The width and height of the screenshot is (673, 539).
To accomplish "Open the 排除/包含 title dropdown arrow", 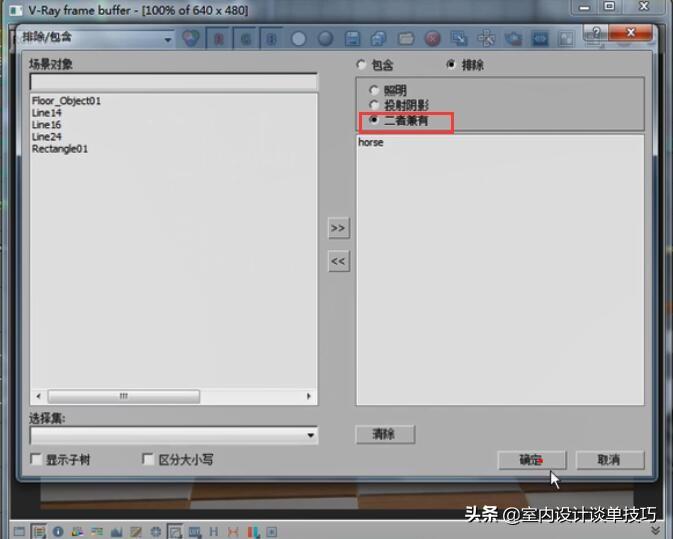I will point(168,40).
